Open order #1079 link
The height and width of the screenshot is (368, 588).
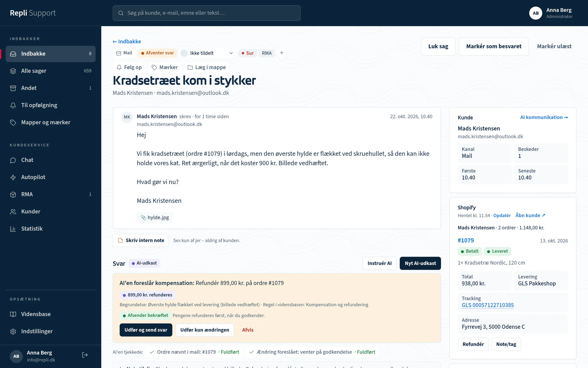pyautogui.click(x=466, y=240)
